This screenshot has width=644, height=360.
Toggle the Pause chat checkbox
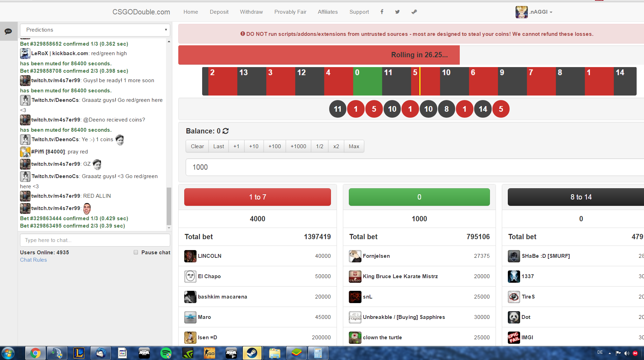tap(136, 252)
